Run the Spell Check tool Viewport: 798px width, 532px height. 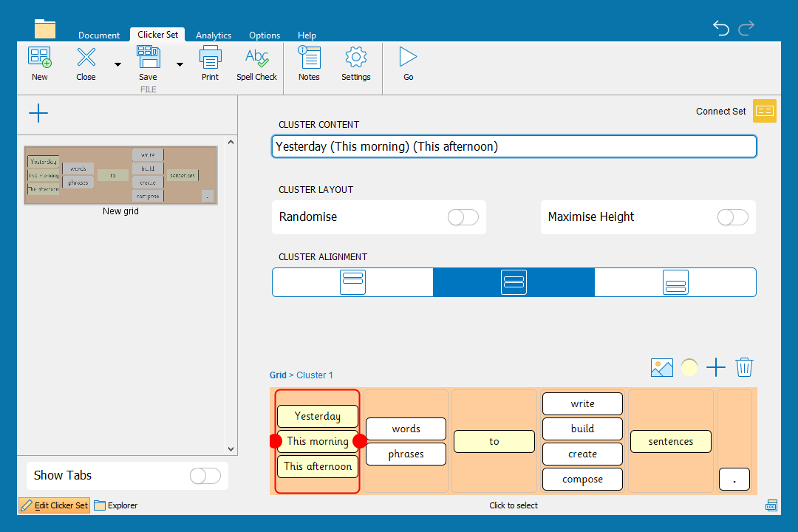click(256, 58)
